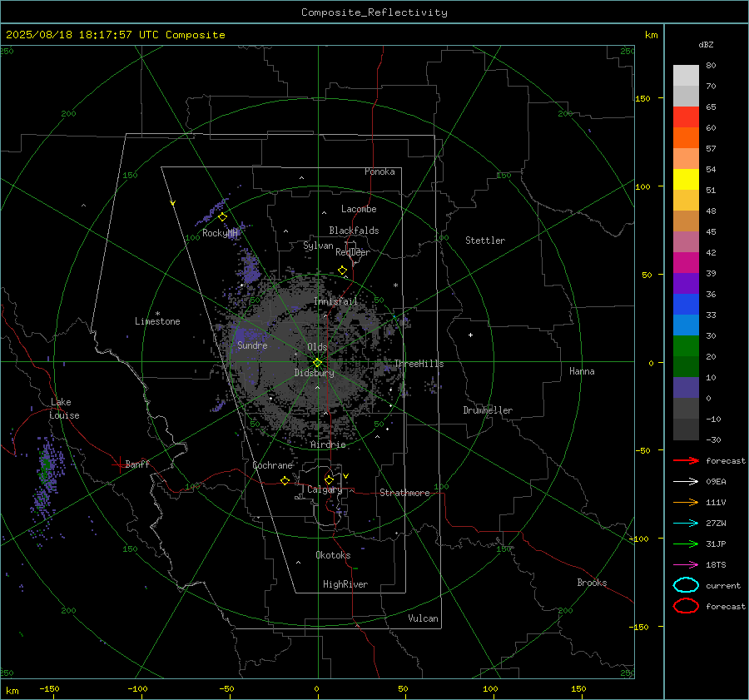The image size is (749, 700).
Task: Click the Didsbury city label
Action: tap(315, 373)
